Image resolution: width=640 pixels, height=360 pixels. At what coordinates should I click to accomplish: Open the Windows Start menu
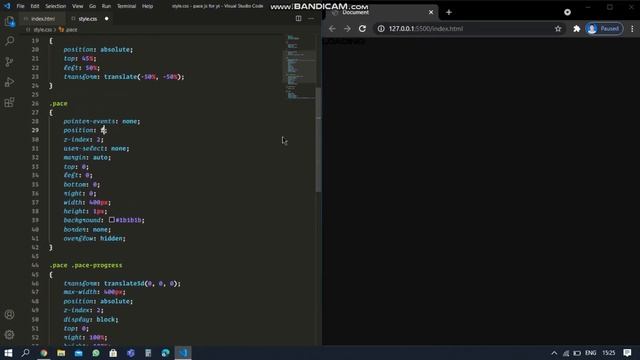click(x=8, y=353)
